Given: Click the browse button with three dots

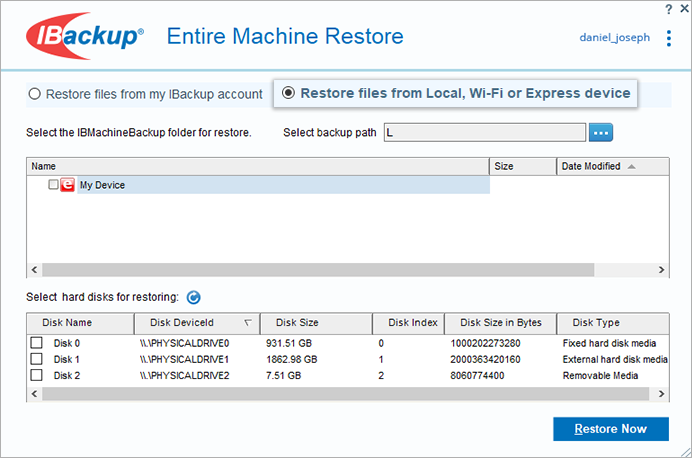Looking at the screenshot, I should [601, 132].
